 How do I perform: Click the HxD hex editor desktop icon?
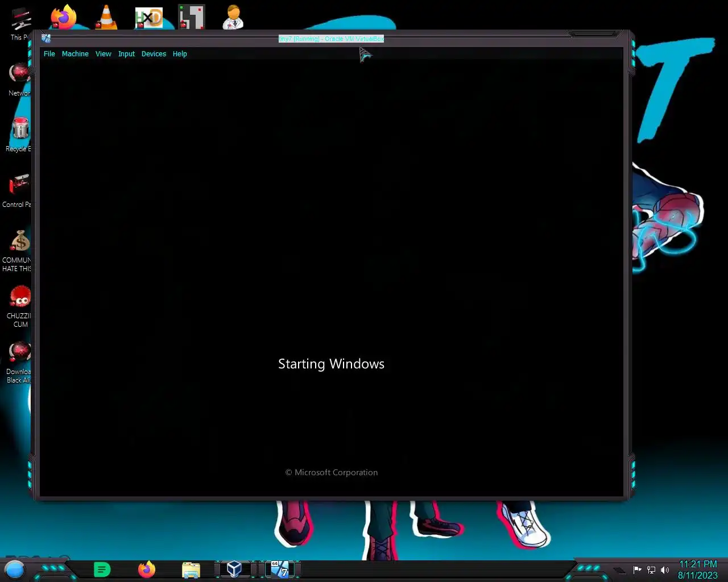149,18
